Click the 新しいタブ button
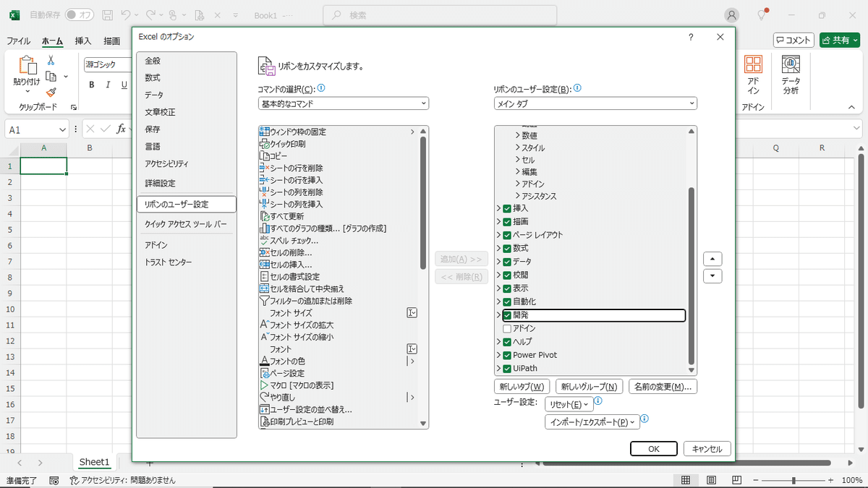 (x=523, y=387)
